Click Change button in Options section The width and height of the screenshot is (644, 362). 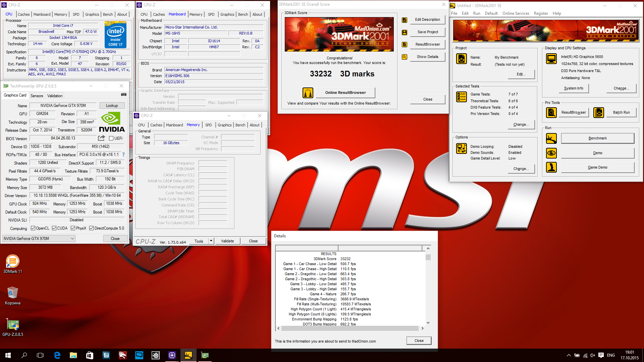(x=521, y=169)
